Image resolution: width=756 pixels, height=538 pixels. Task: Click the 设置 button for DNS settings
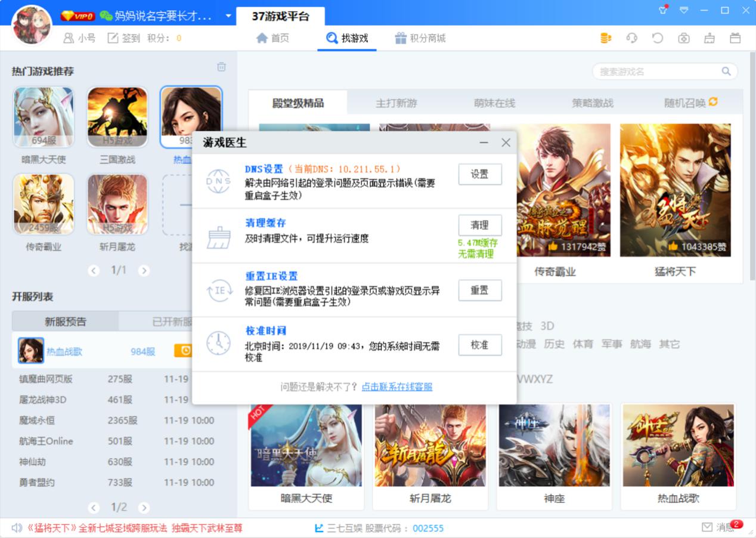pos(480,174)
